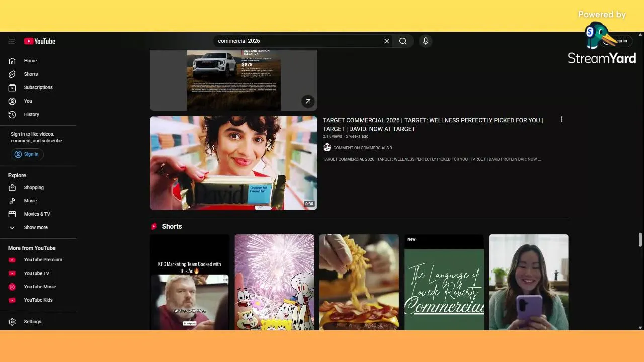
Task: Click the Music note icon under Explore
Action: (12, 201)
